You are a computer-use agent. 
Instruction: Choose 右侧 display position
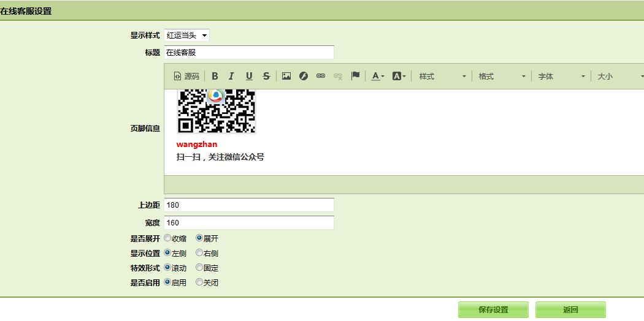199,252
